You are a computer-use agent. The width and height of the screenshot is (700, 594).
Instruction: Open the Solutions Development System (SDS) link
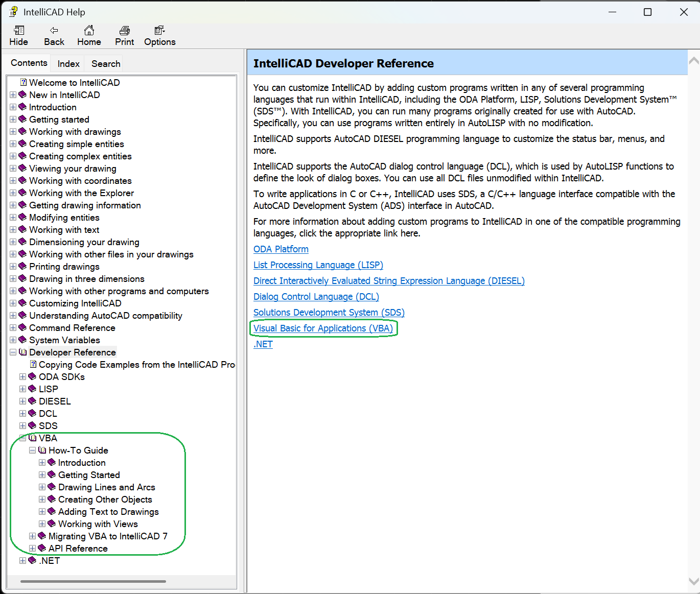[329, 313]
